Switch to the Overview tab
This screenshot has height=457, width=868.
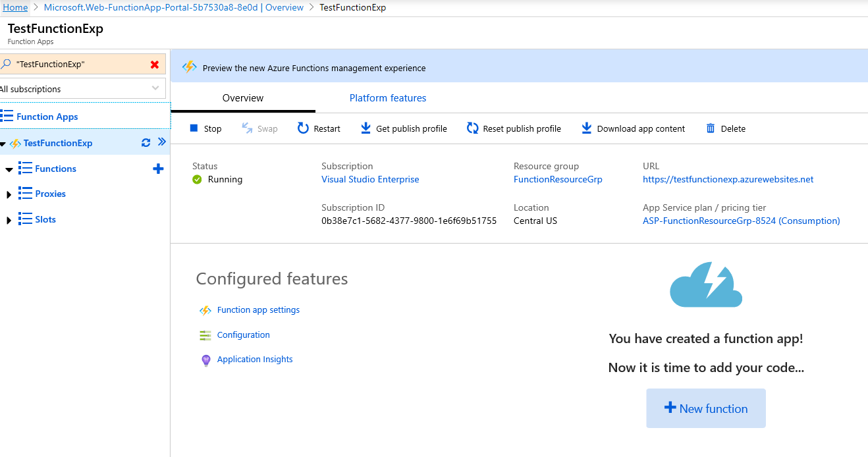point(243,98)
